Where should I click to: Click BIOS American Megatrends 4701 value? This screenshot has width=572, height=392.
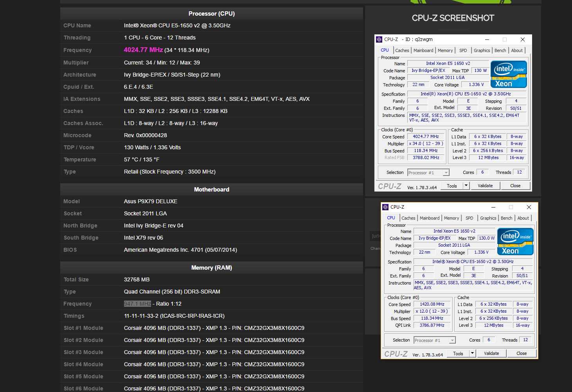pos(180,250)
